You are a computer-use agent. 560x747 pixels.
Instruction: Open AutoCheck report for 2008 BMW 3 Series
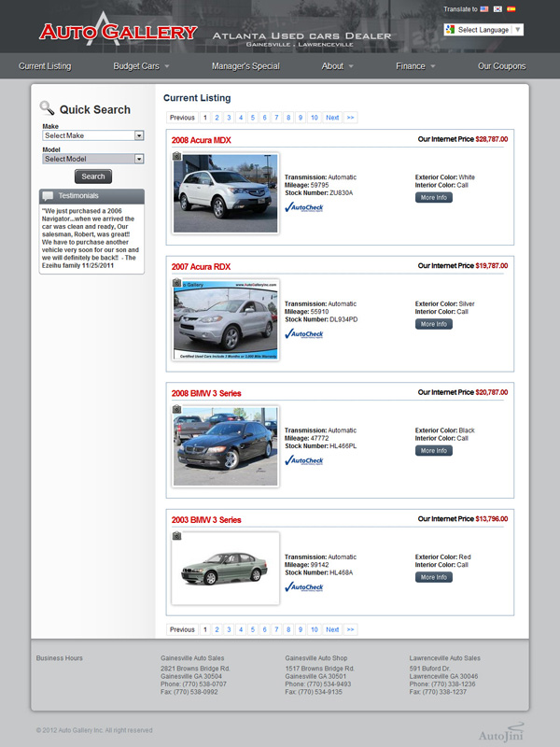tap(304, 460)
